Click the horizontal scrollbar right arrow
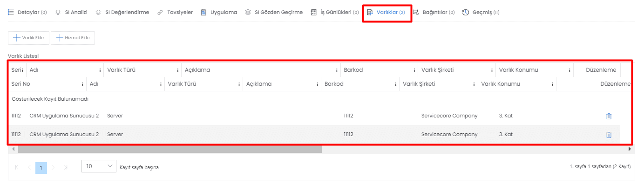644x192 pixels. pyautogui.click(x=630, y=149)
